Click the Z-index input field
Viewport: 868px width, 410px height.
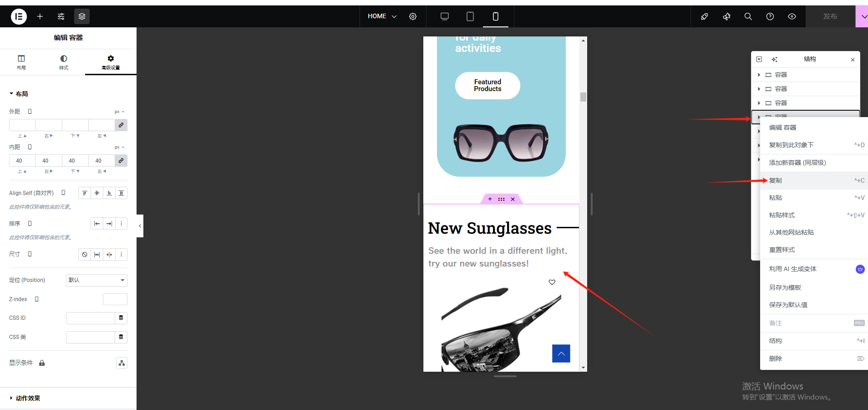[x=115, y=299]
